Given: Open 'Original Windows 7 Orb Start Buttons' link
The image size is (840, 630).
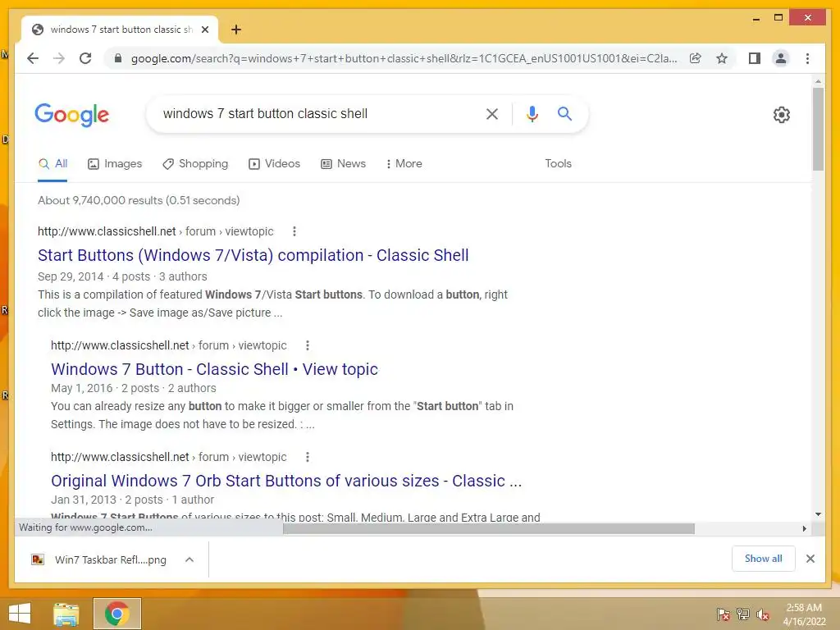Looking at the screenshot, I should [x=286, y=481].
